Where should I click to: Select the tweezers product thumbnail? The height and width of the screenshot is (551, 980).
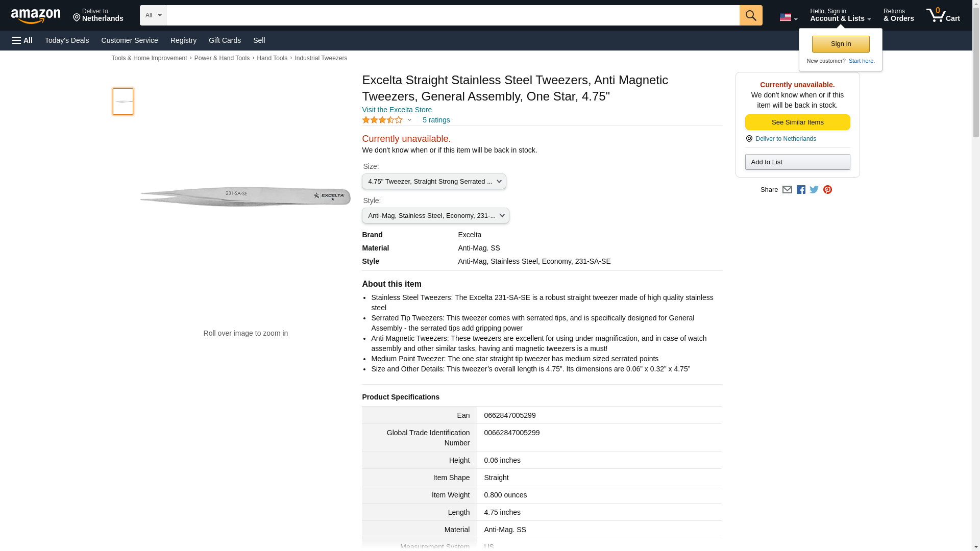(x=123, y=102)
